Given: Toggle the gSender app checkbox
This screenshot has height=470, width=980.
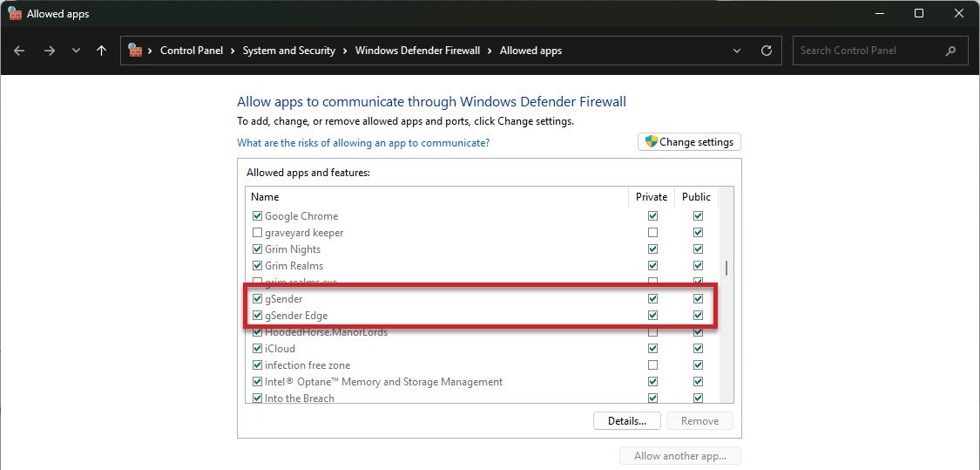Looking at the screenshot, I should pyautogui.click(x=257, y=299).
